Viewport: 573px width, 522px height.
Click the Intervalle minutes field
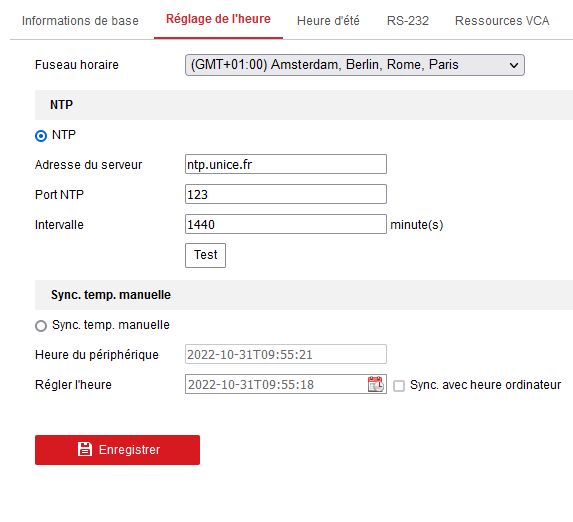tap(286, 224)
